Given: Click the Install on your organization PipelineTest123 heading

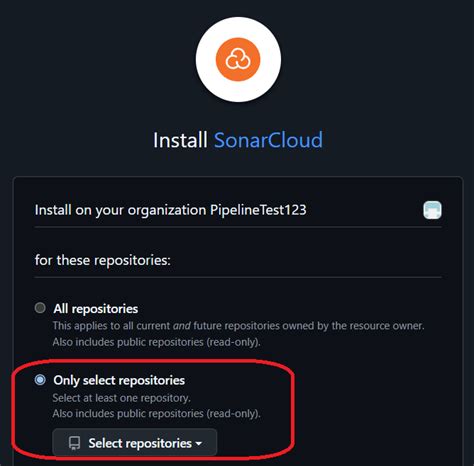Looking at the screenshot, I should click(170, 210).
